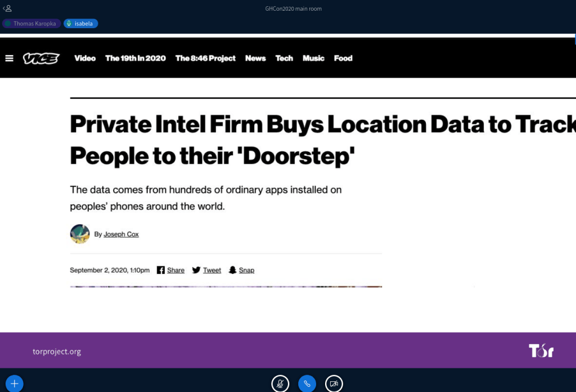The width and height of the screenshot is (576, 392).
Task: Go to The 19th In 2020
Action: pyautogui.click(x=135, y=58)
